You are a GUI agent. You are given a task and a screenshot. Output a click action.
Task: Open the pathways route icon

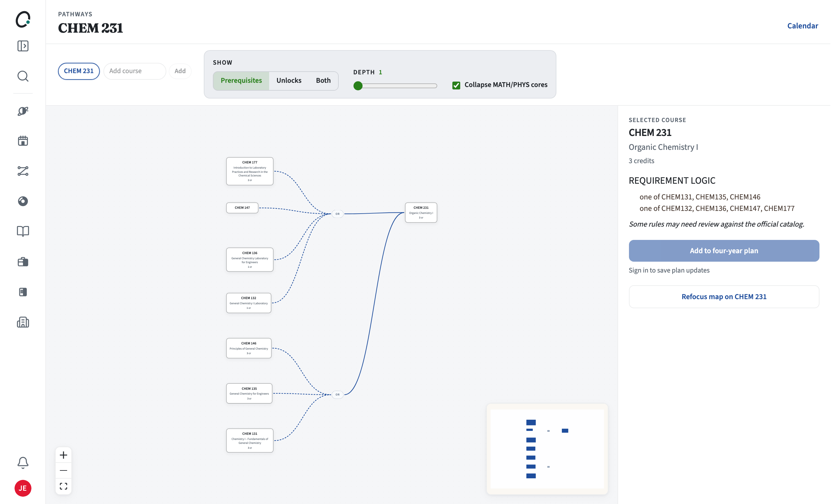tap(23, 171)
